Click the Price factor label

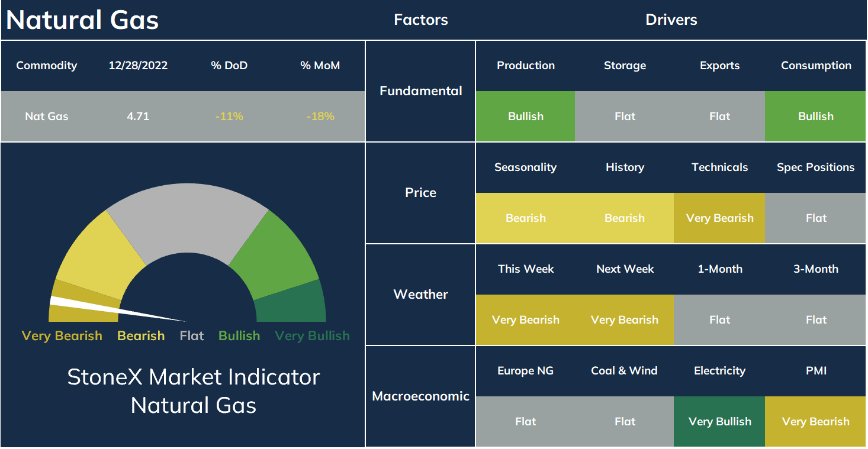[x=420, y=193]
